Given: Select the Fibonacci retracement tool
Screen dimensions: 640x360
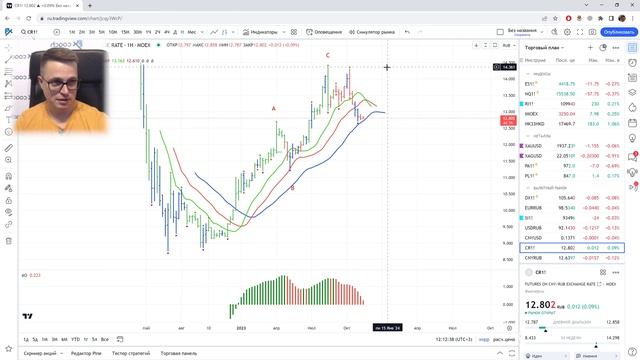Looking at the screenshot, I should pos(9,72).
